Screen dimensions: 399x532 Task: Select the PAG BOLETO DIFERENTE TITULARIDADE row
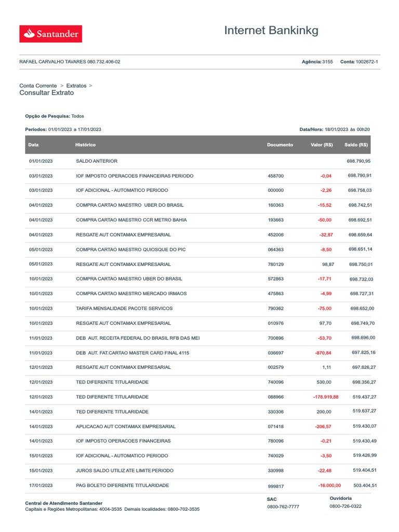(x=122, y=485)
